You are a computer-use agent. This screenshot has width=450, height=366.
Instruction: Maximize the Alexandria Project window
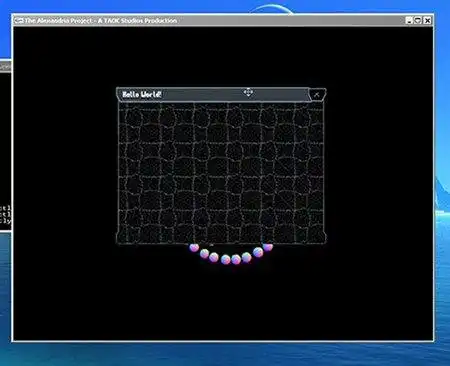click(418, 21)
